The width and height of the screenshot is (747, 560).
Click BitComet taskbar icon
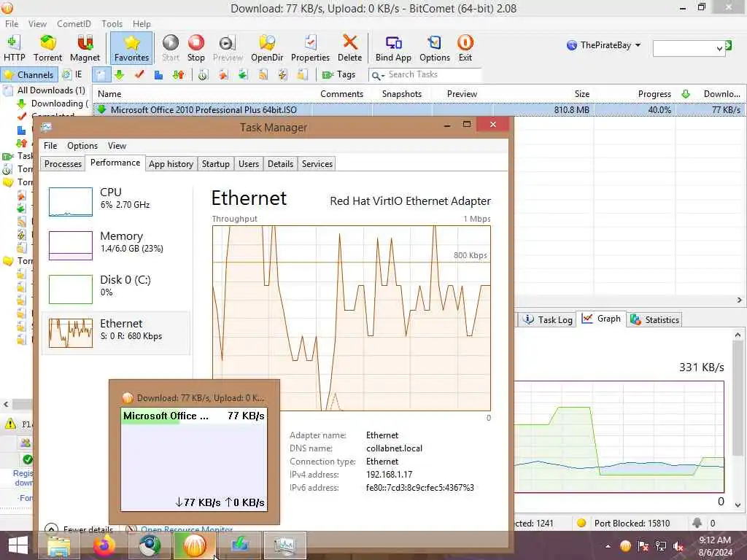click(x=194, y=545)
